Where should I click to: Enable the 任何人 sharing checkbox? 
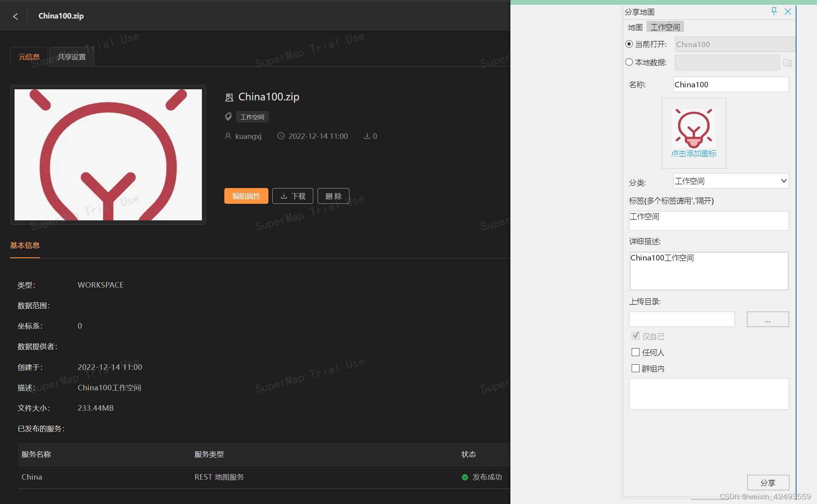tap(635, 352)
